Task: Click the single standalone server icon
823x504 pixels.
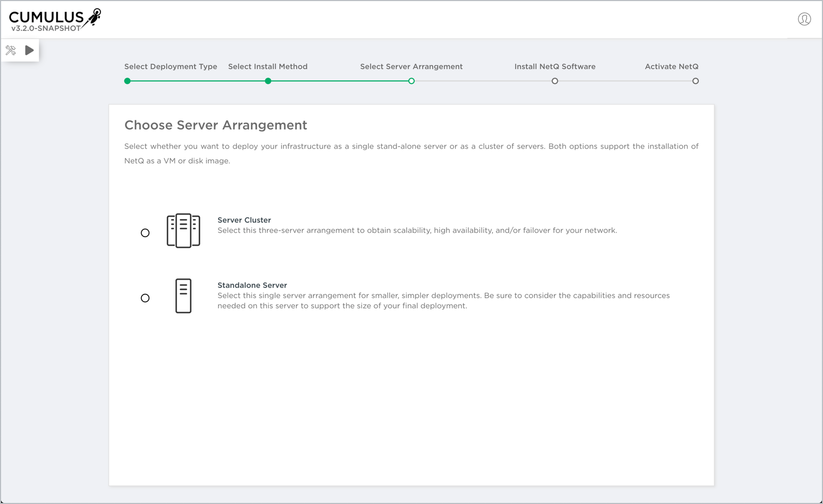Action: coord(183,296)
